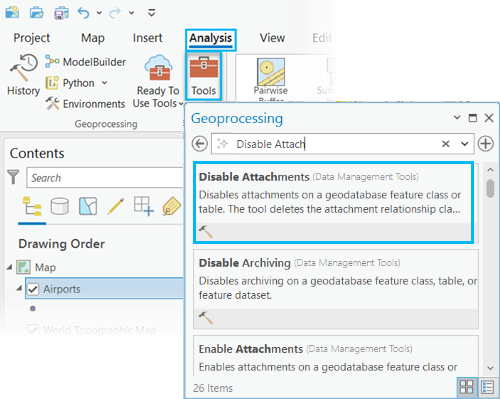Select List By Drawing Order icon
Image resolution: width=500 pixels, height=399 pixels.
click(x=32, y=206)
